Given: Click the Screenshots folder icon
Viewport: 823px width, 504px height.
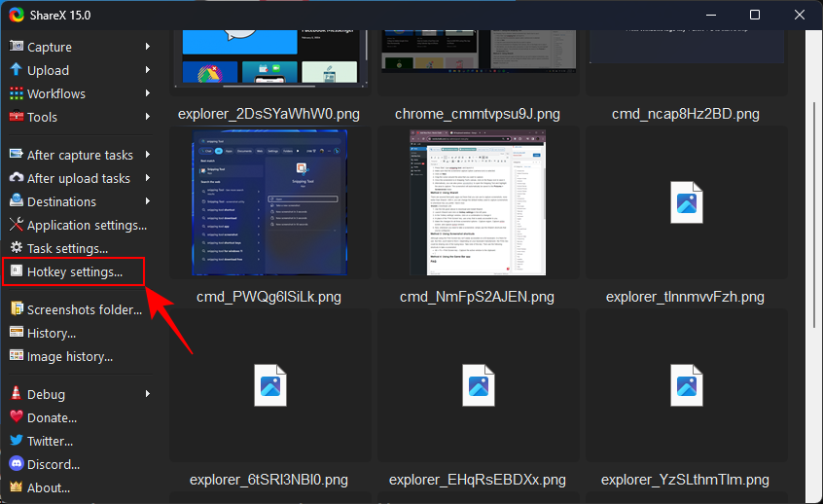Looking at the screenshot, I should pos(17,308).
